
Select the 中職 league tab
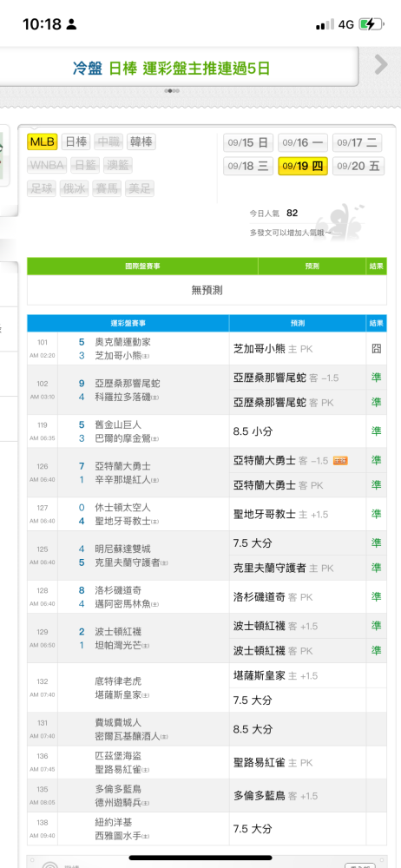click(x=108, y=142)
